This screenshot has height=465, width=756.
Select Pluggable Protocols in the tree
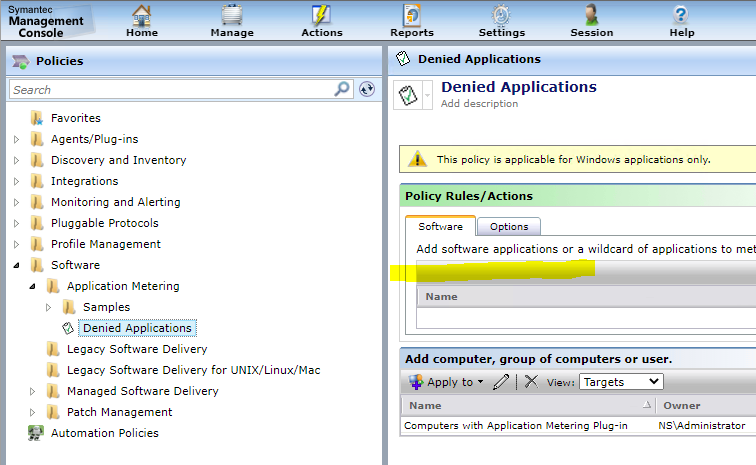(105, 223)
